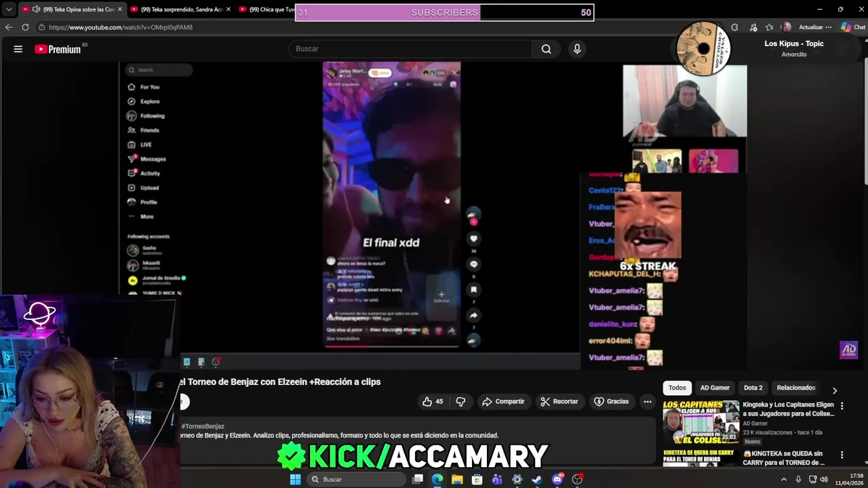Screen dimensions: 868x488
Task: Close the Teka Opina sobre las tab
Action: pos(120,9)
